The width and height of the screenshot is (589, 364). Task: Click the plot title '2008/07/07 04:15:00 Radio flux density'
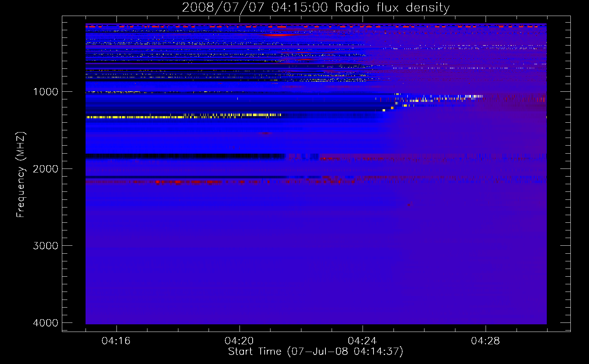[316, 7]
